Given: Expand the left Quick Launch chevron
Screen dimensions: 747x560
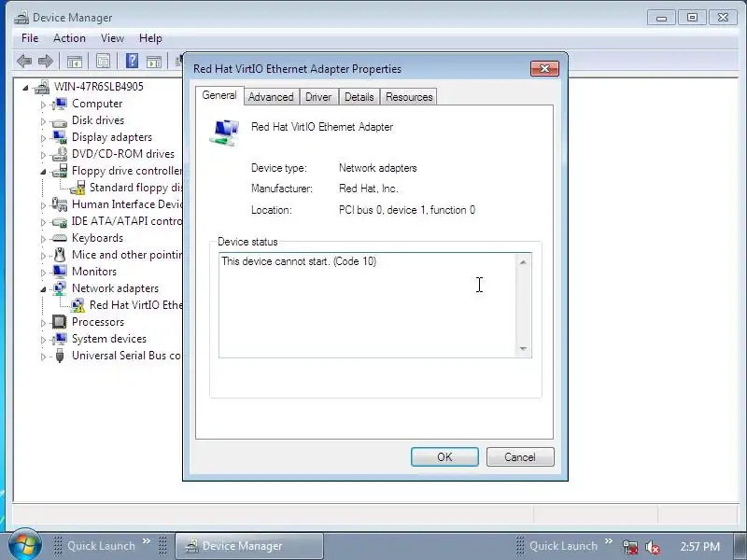Looking at the screenshot, I should point(147,541).
